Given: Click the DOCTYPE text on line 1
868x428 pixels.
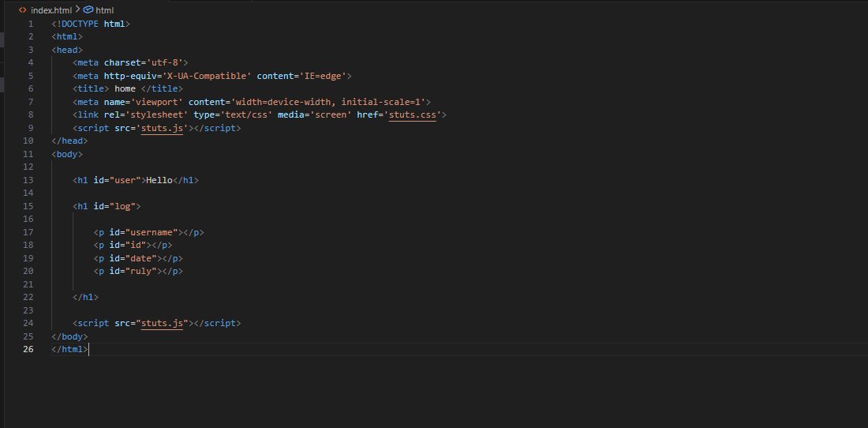Looking at the screenshot, I should tap(80, 24).
